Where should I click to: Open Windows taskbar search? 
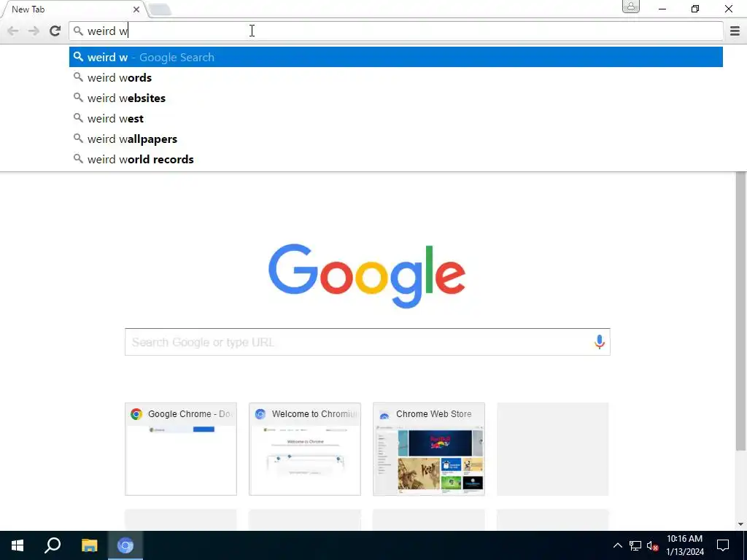tap(53, 545)
